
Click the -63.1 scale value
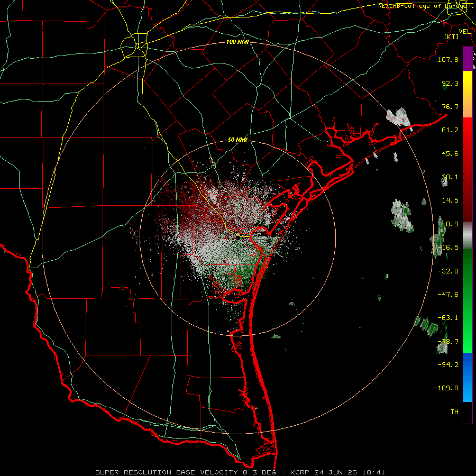448,318
